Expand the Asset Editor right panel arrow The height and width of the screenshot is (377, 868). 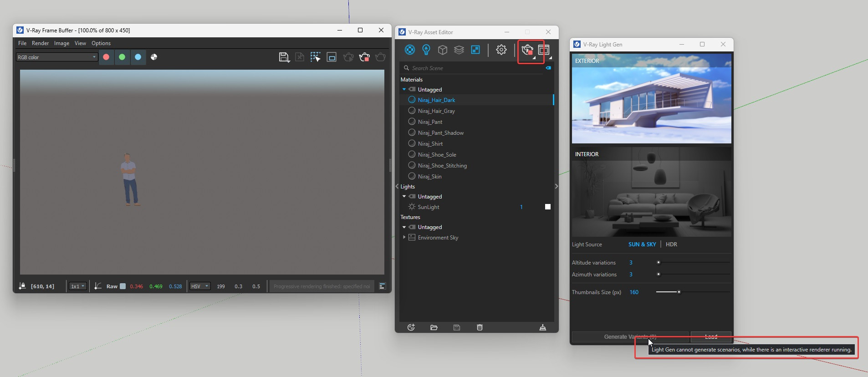[556, 186]
